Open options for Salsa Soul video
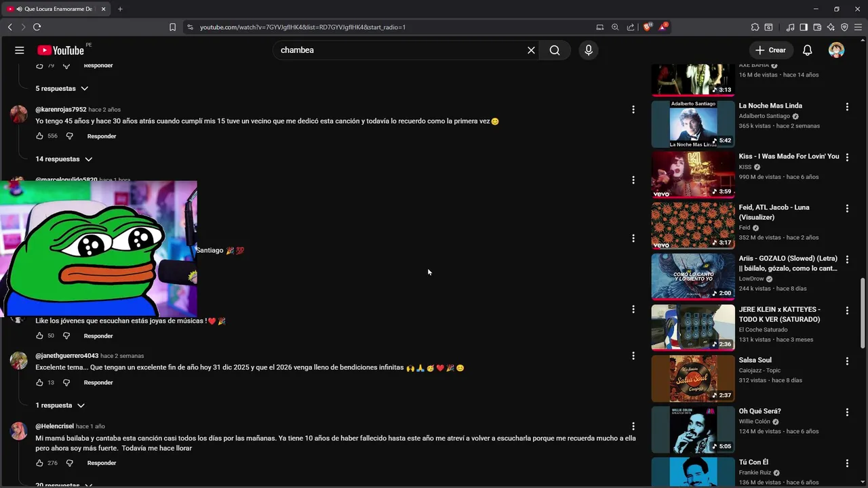Screen dimensions: 868x488 coord(847,361)
